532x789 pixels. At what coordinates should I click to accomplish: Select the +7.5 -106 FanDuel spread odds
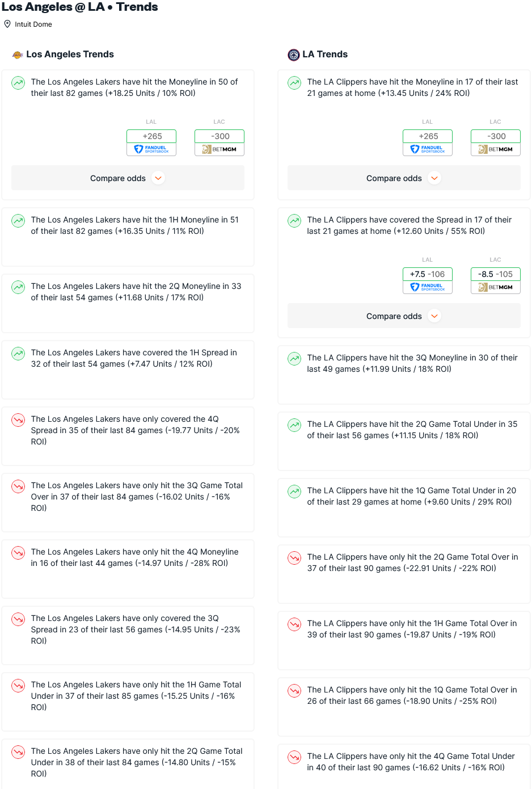coord(428,280)
